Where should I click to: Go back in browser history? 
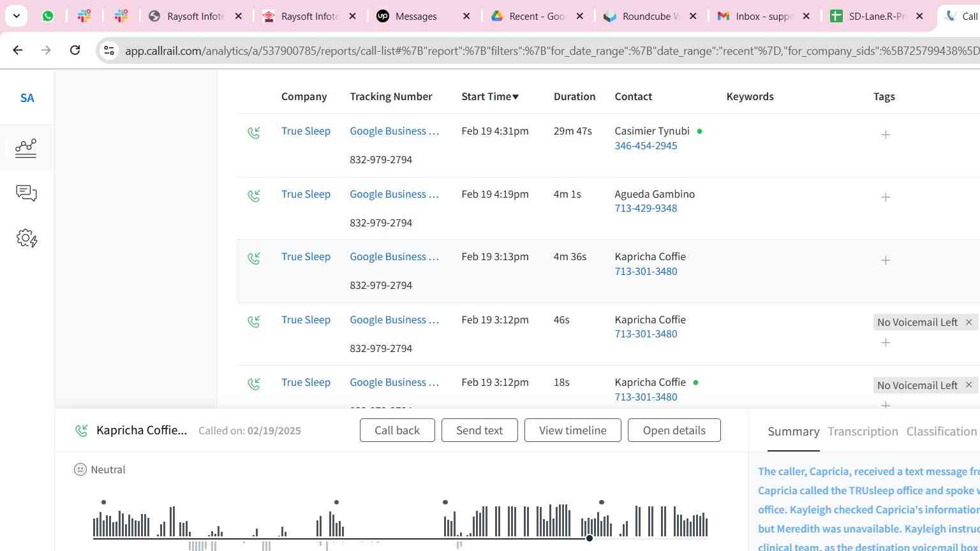(17, 50)
